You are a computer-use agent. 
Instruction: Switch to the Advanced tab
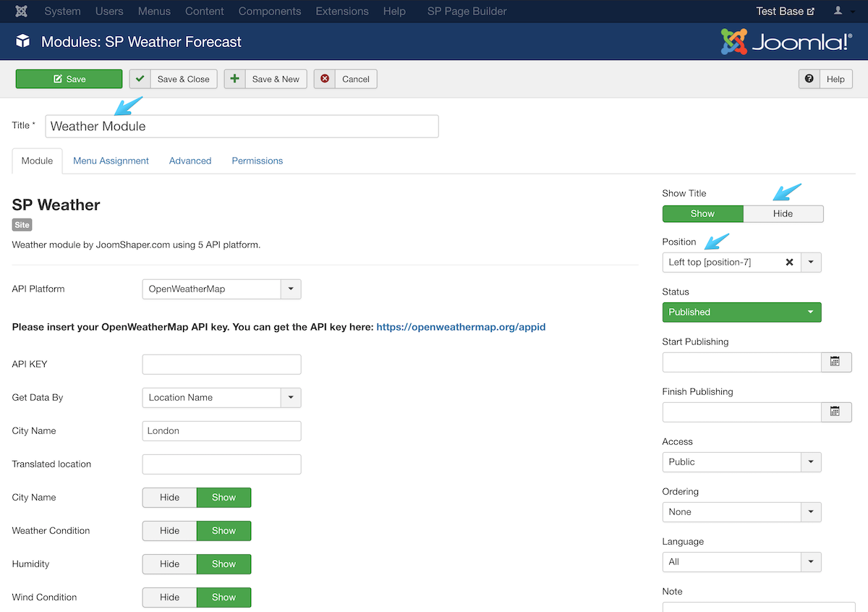pos(190,161)
